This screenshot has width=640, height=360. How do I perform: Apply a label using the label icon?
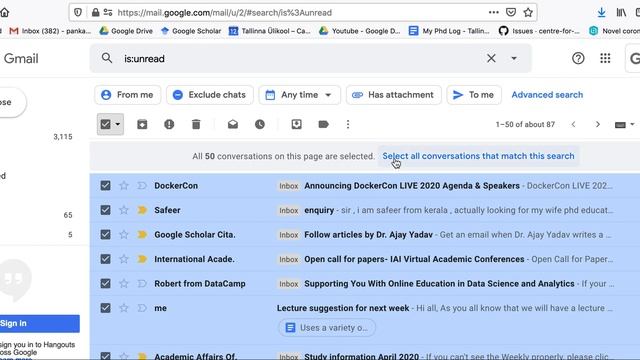click(323, 124)
